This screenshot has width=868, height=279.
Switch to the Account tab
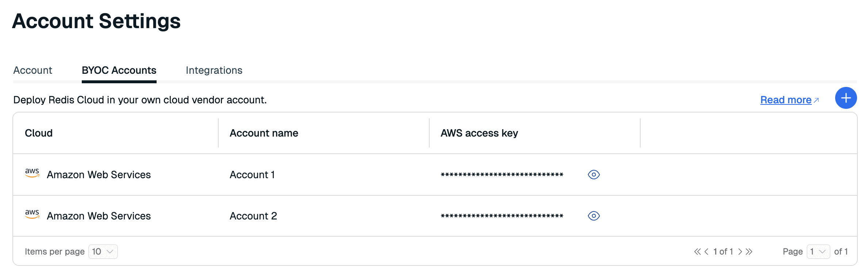[x=33, y=70]
